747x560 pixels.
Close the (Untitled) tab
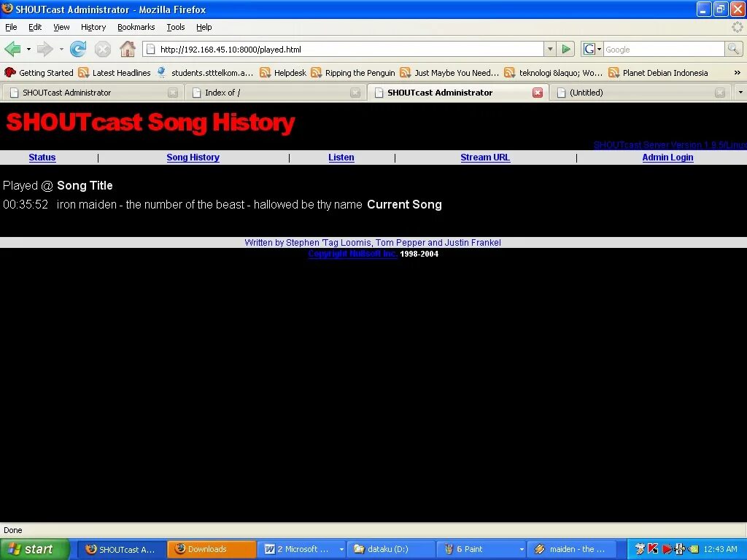pyautogui.click(x=720, y=93)
